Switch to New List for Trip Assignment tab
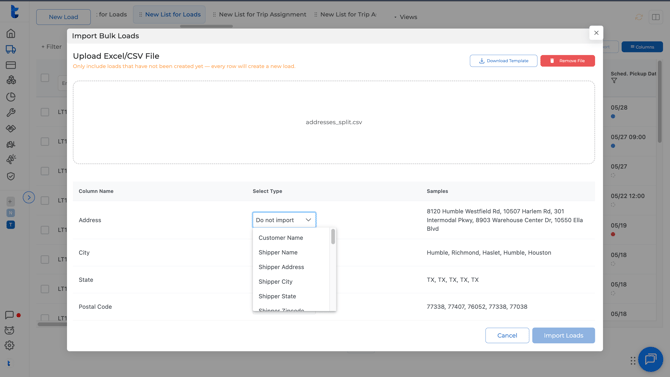This screenshot has width=670, height=377. point(259,15)
